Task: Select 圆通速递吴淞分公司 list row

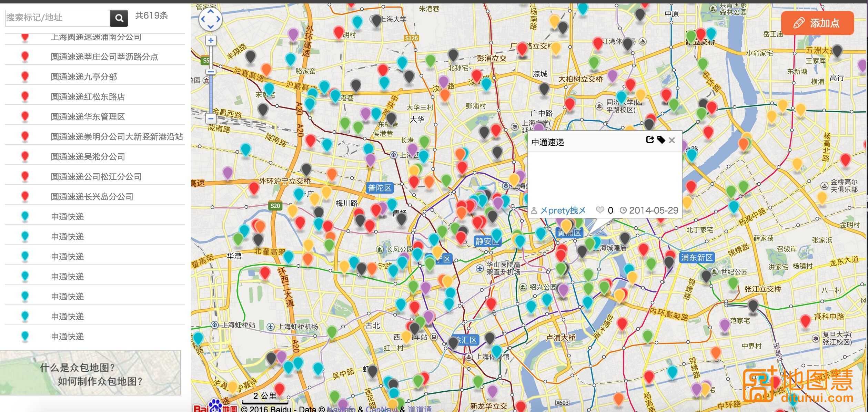Action: 95,157
